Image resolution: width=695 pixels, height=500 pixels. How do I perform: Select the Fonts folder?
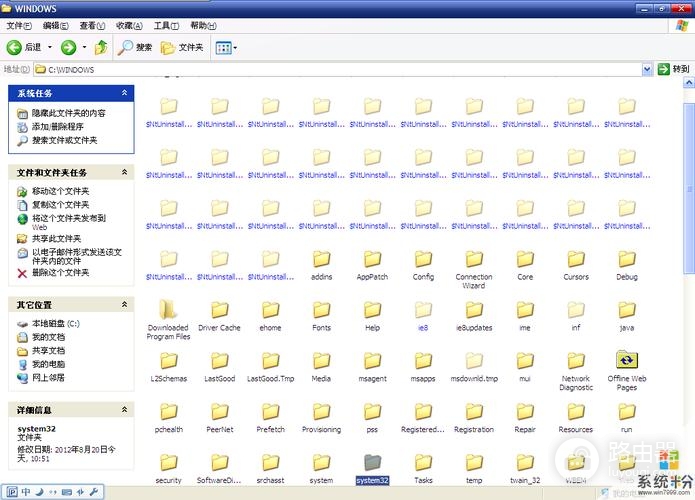(321, 312)
